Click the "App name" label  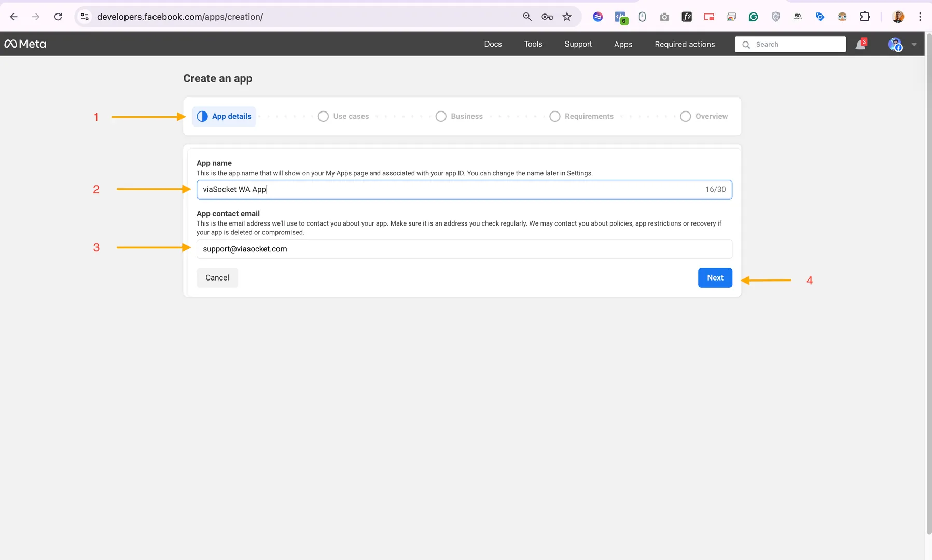tap(214, 163)
